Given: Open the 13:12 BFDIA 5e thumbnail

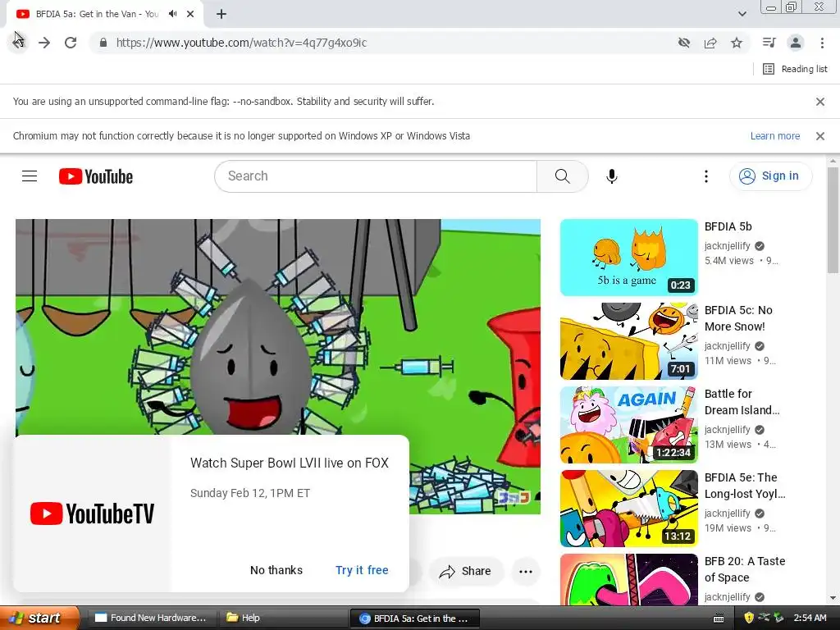Looking at the screenshot, I should click(x=629, y=508).
